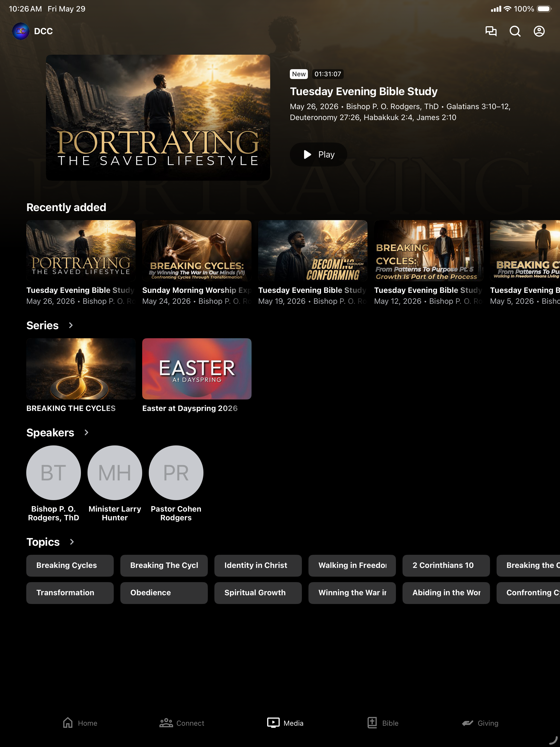Choose the 2 Corinthians 10 topic
Image resolution: width=560 pixels, height=747 pixels.
446,565
